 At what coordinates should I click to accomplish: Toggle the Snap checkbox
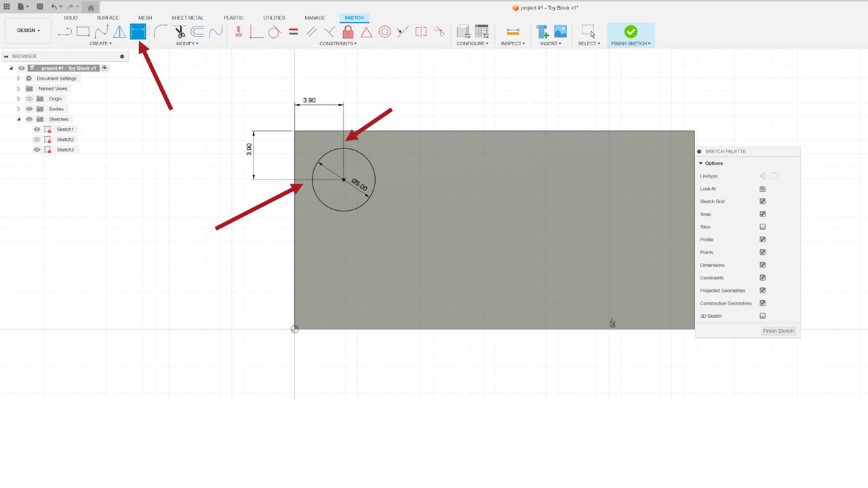(x=763, y=214)
